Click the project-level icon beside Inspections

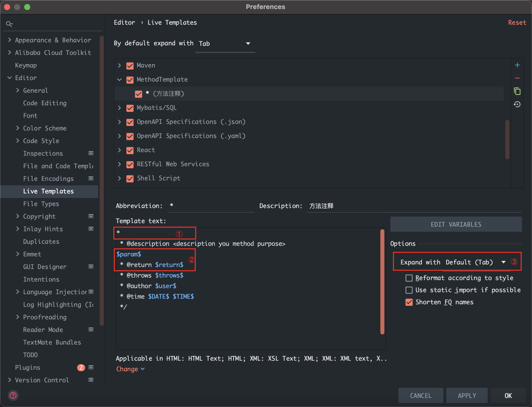click(x=91, y=153)
